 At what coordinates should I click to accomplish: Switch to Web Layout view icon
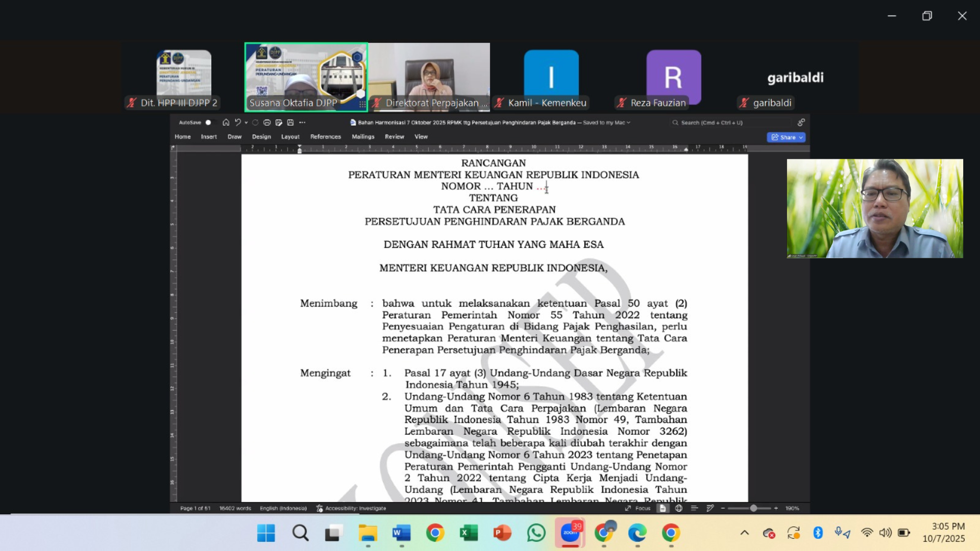[x=678, y=508]
